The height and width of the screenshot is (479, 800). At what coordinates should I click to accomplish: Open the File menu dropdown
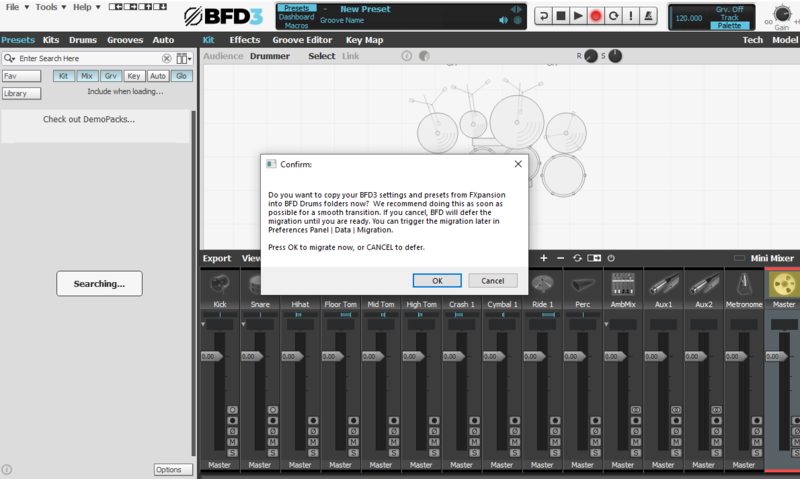coord(17,7)
